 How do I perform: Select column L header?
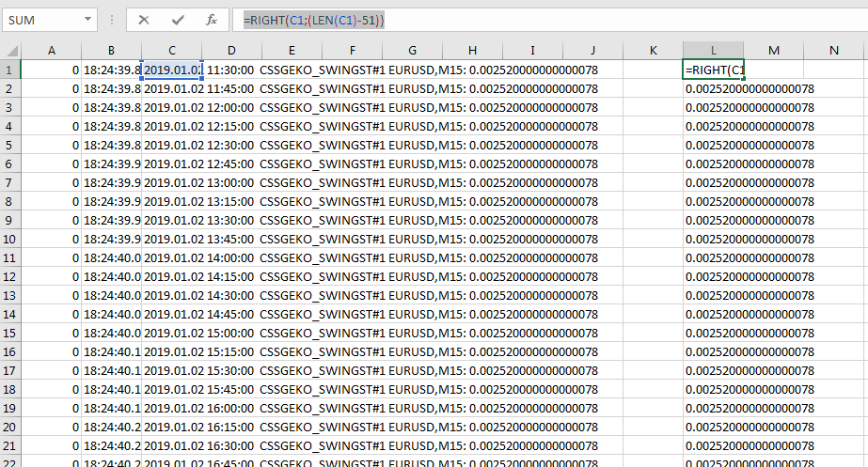click(713, 51)
